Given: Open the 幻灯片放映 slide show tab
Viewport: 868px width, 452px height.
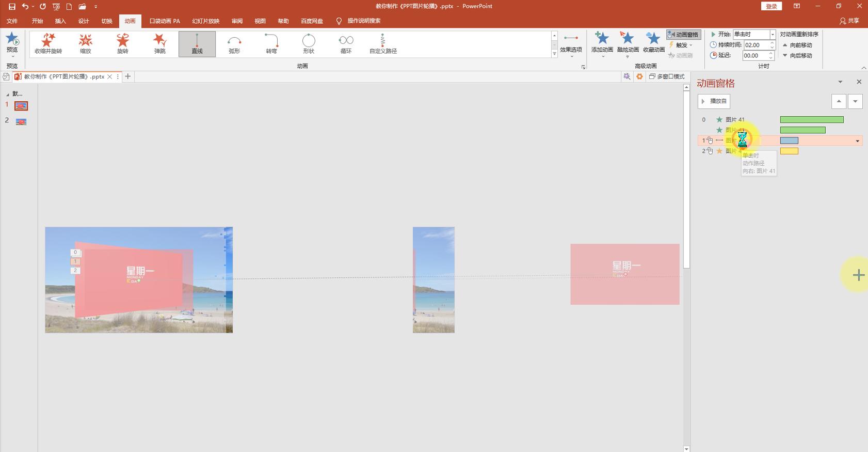Looking at the screenshot, I should tap(205, 21).
